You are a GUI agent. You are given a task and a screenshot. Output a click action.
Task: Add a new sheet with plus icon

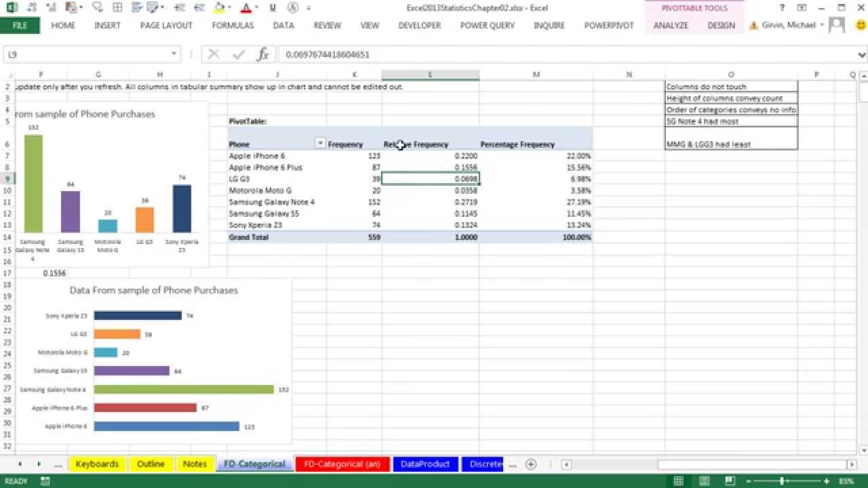click(x=531, y=464)
